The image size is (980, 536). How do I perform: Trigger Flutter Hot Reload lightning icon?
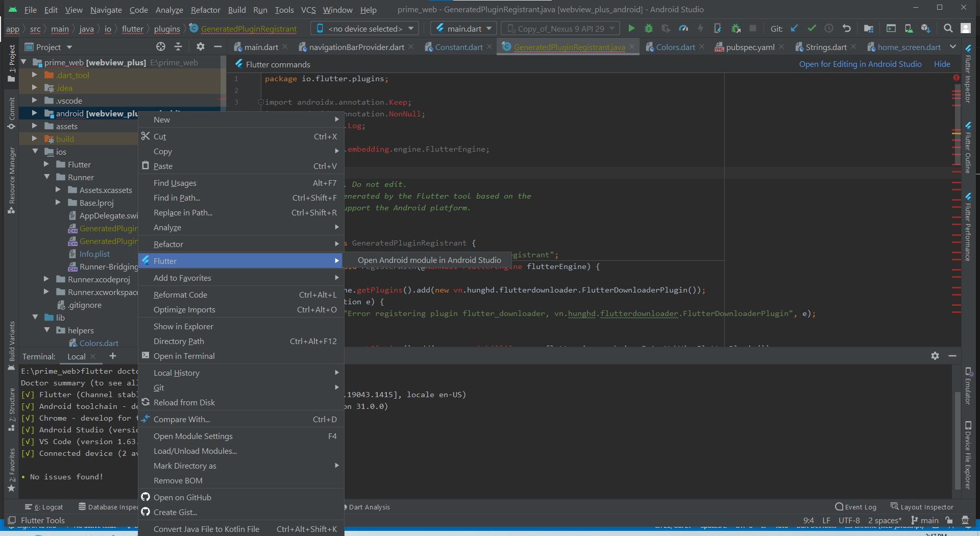tap(700, 29)
